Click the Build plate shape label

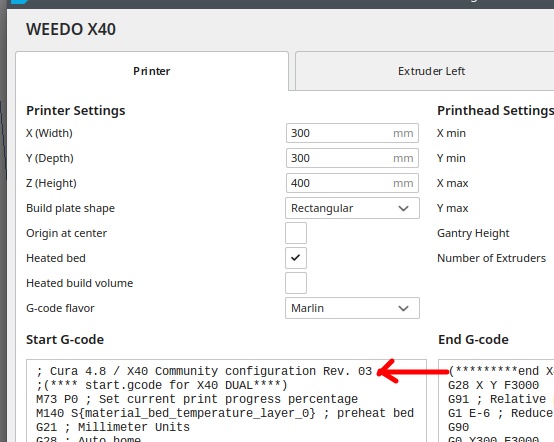tap(70, 208)
